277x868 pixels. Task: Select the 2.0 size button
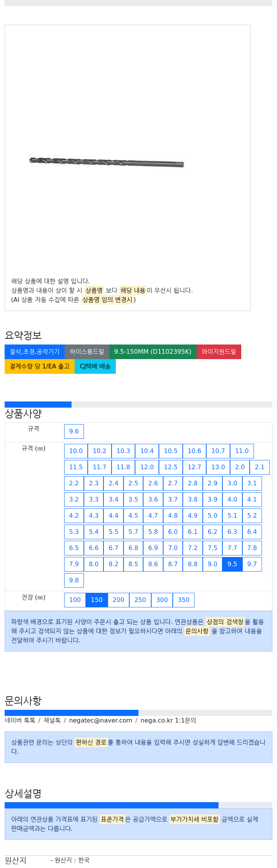point(240,467)
